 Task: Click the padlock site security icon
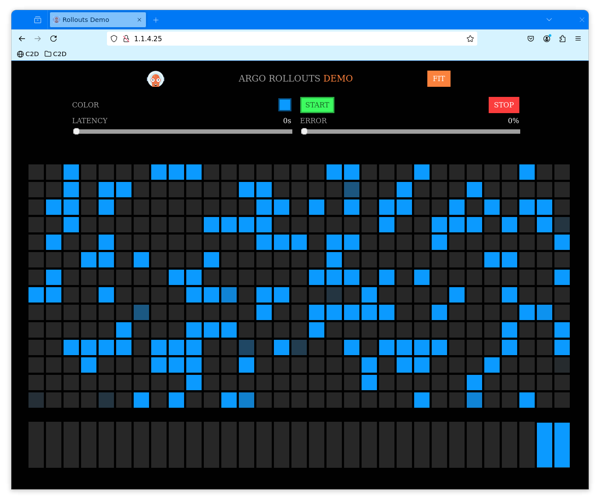(125, 38)
